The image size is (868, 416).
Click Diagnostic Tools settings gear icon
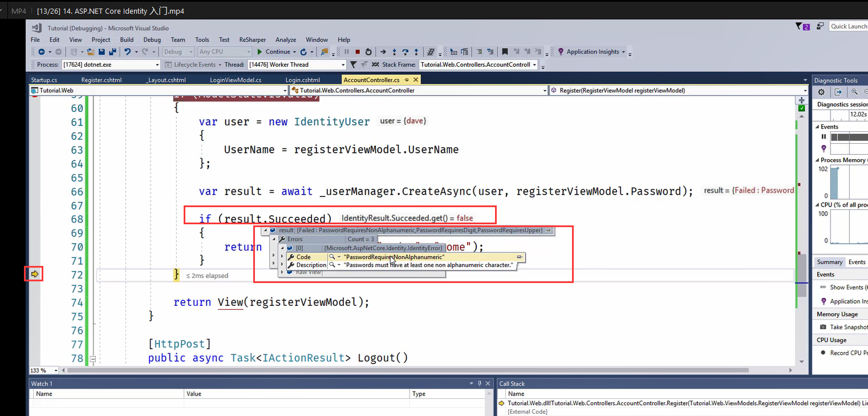(x=821, y=92)
